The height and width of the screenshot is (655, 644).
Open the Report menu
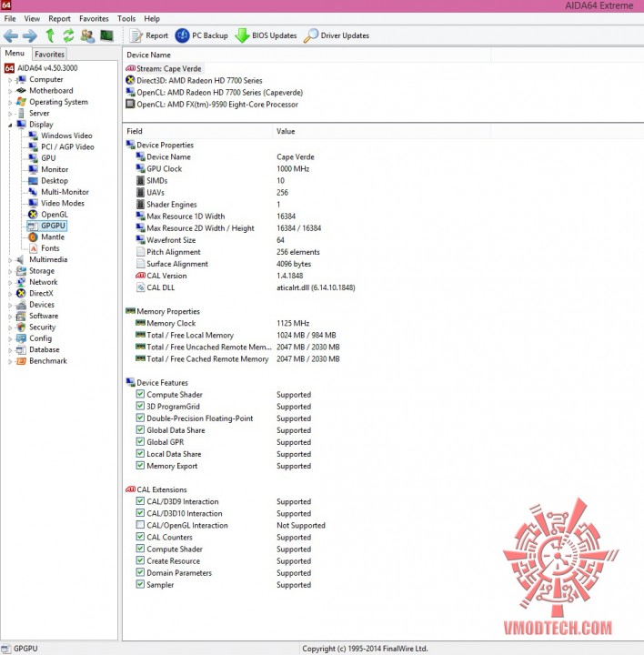(x=59, y=19)
